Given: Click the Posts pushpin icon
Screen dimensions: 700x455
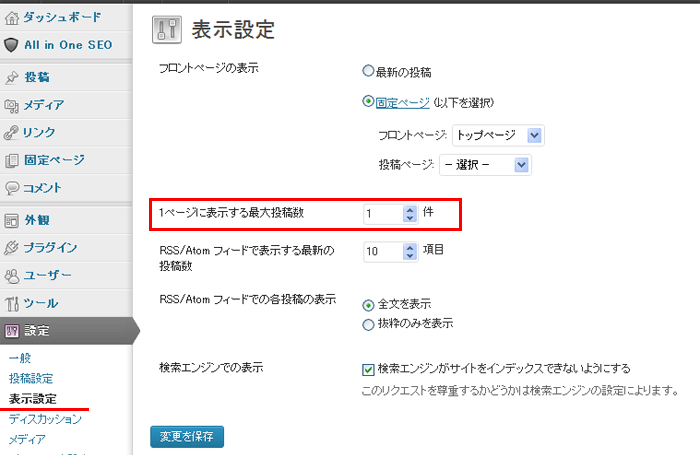Looking at the screenshot, I should tap(11, 77).
